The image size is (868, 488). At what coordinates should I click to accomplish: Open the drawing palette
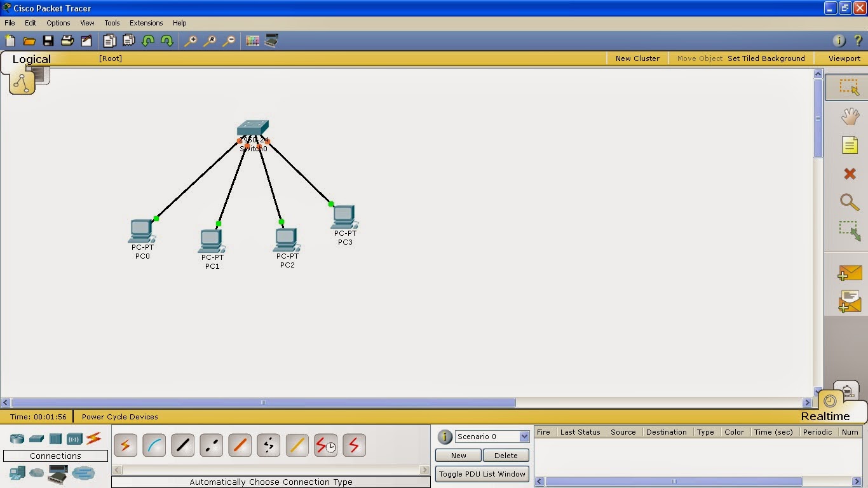click(252, 41)
